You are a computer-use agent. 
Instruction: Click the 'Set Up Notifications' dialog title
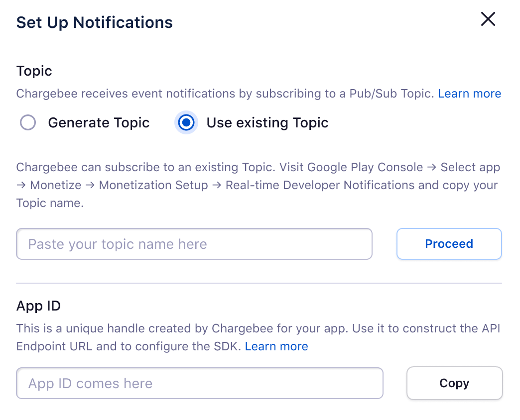(x=95, y=22)
